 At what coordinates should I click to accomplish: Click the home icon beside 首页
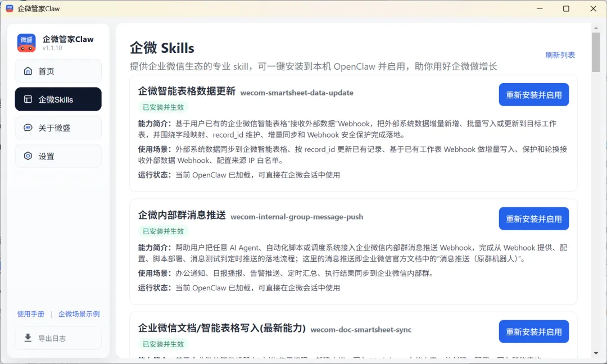[28, 71]
